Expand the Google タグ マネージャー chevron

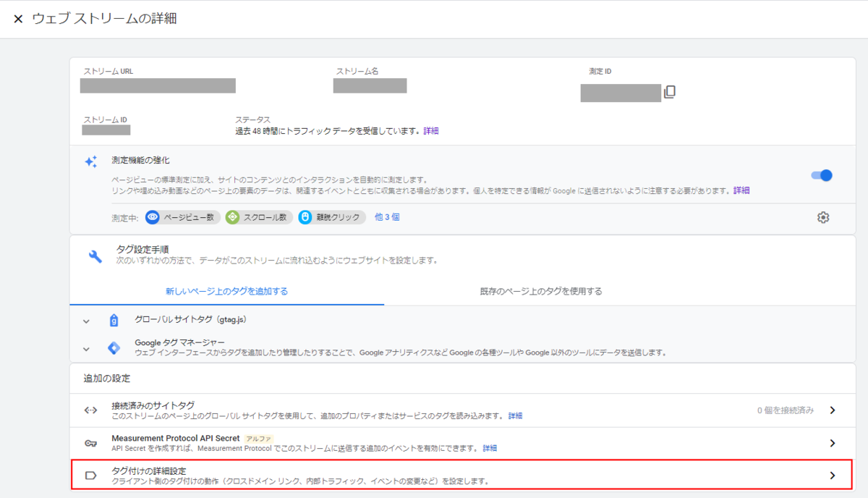coord(86,348)
